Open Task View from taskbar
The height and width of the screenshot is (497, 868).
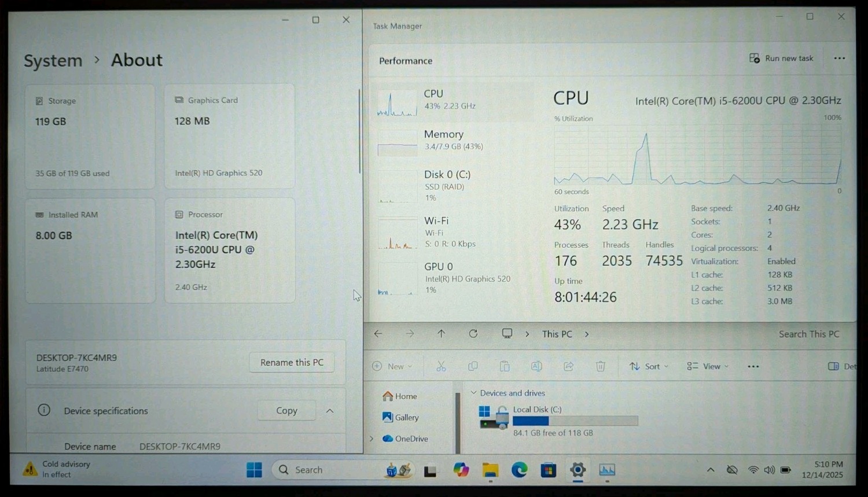tap(430, 470)
